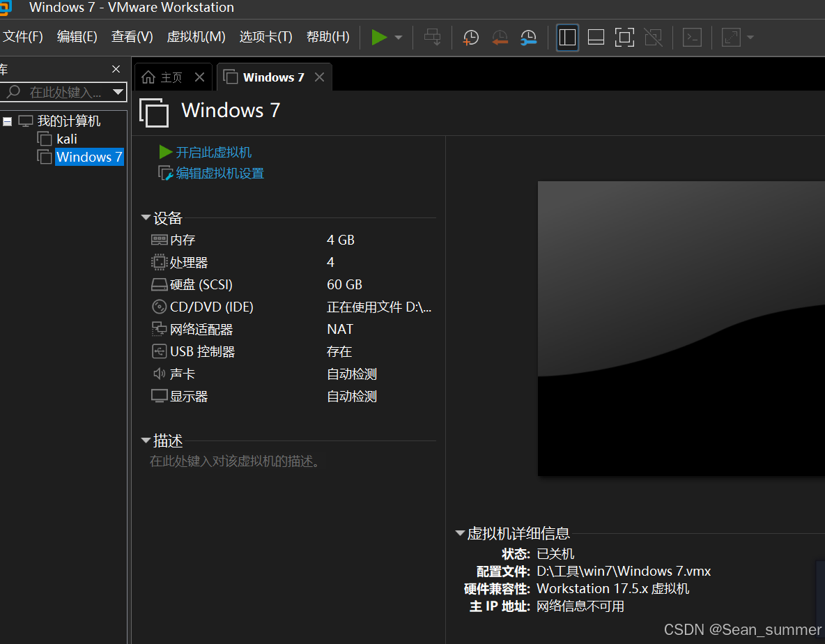Close the 主页 tab

199,77
